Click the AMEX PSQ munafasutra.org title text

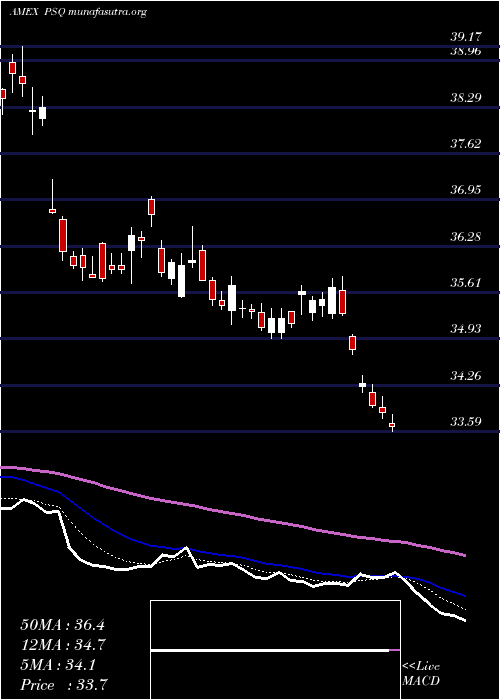coord(78,12)
